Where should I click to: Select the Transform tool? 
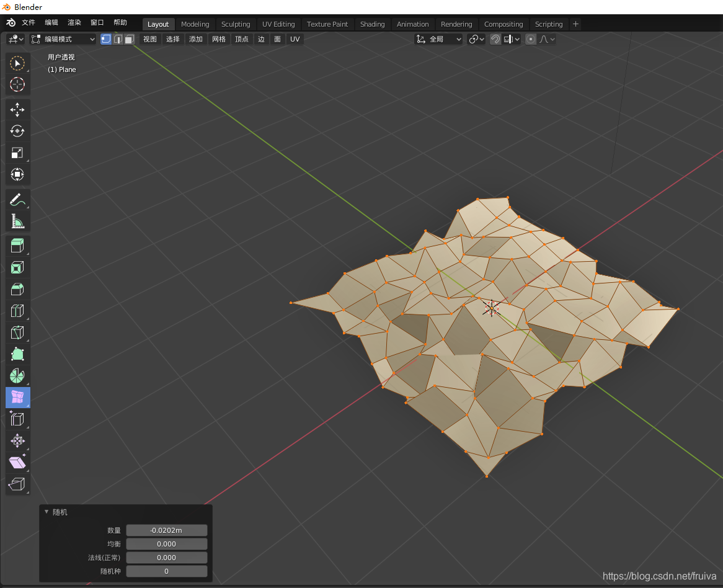(17, 174)
